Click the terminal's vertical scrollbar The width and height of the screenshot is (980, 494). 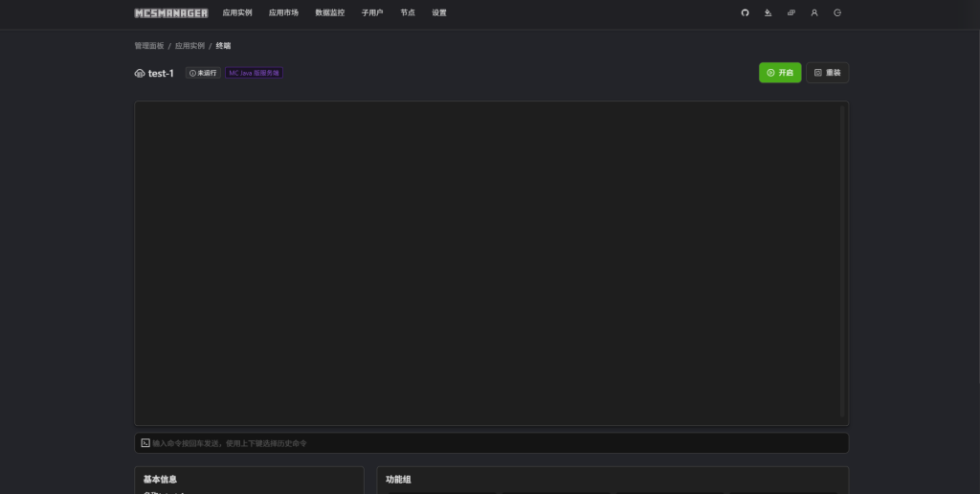coord(842,258)
